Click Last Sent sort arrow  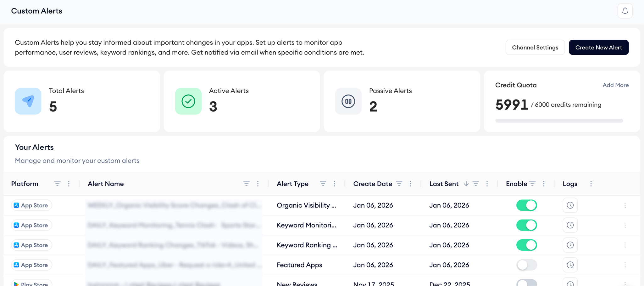point(466,184)
